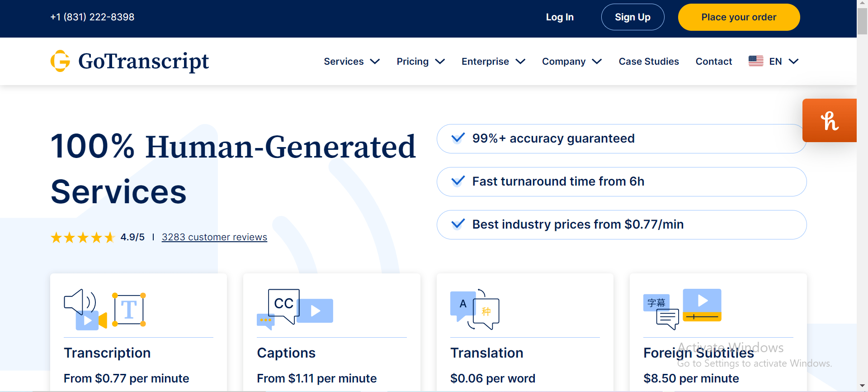Click checkmark beside 99%+ accuracy guaranteed

458,138
